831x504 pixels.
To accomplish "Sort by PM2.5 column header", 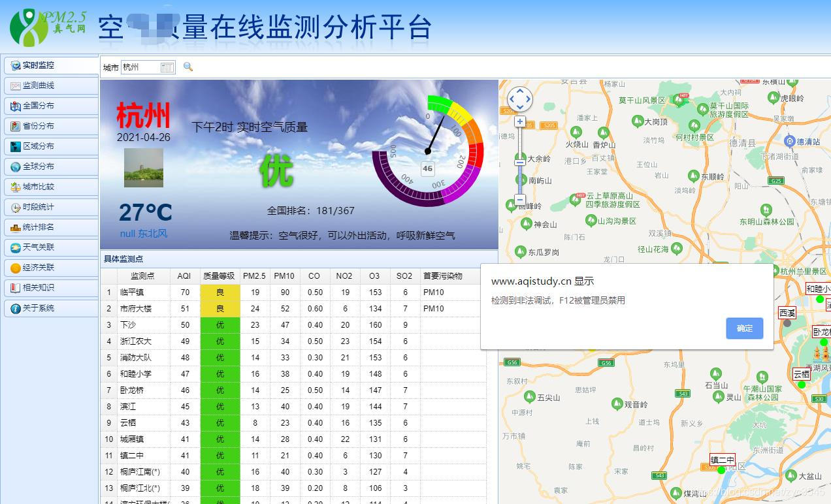I will pos(255,276).
